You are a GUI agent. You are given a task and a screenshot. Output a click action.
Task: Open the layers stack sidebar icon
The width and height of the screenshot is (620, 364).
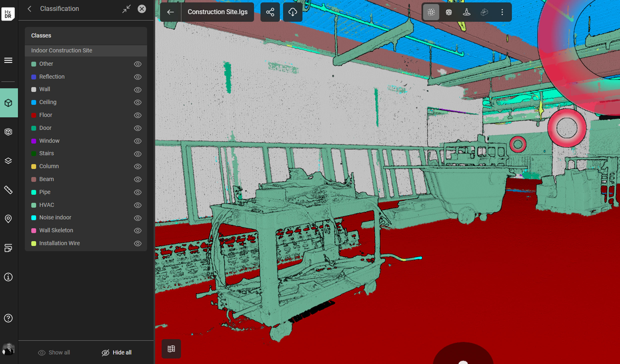tap(8, 161)
